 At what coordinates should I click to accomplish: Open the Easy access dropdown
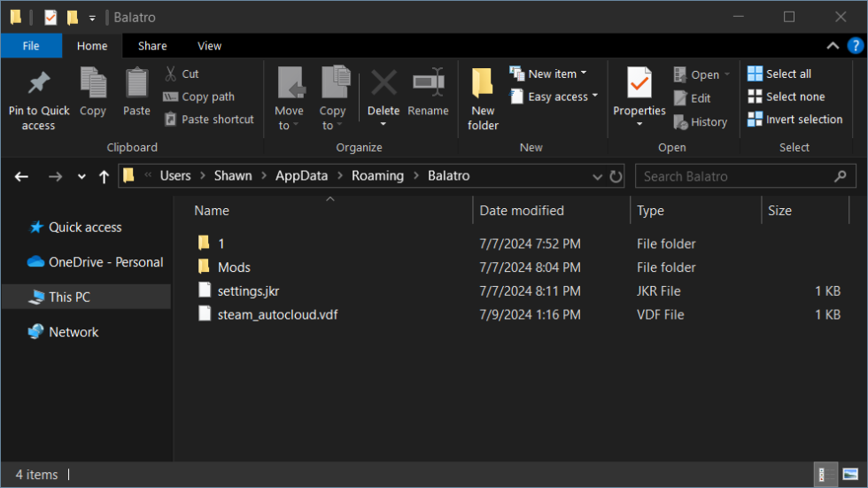(594, 97)
